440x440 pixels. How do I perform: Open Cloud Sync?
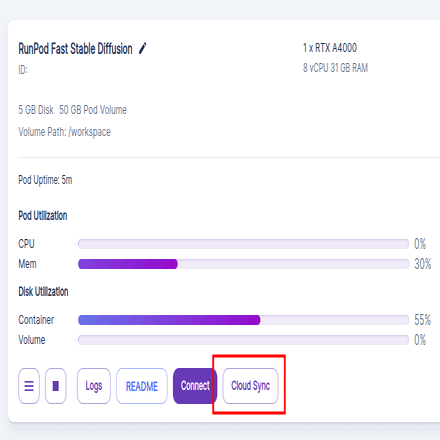250,386
